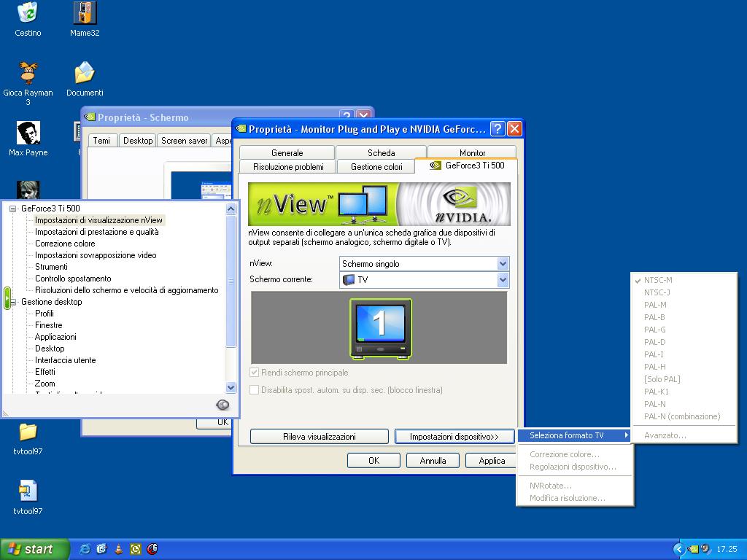This screenshot has width=747, height=560.
Task: Open Impostazioni sovrapposizione video tree item
Action: tap(96, 255)
